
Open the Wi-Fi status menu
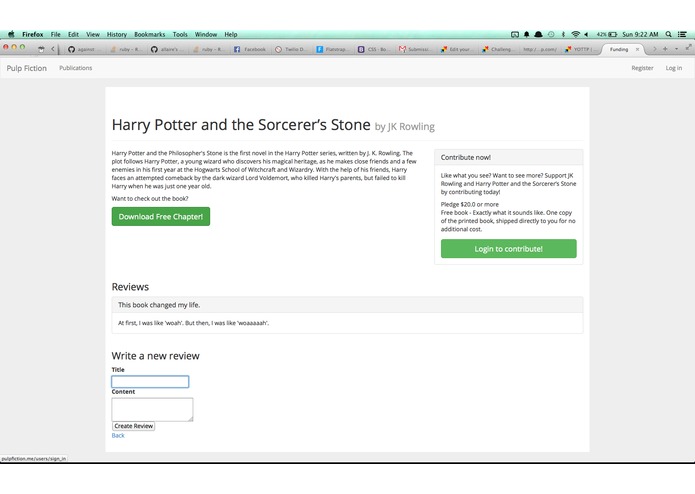coord(575,34)
